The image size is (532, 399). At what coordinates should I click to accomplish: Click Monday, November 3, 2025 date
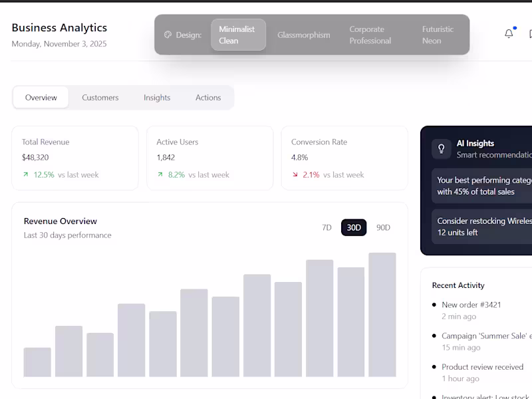(x=59, y=44)
